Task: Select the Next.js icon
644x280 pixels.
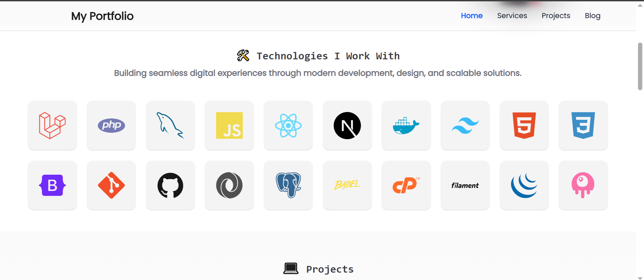Action: 347,125
